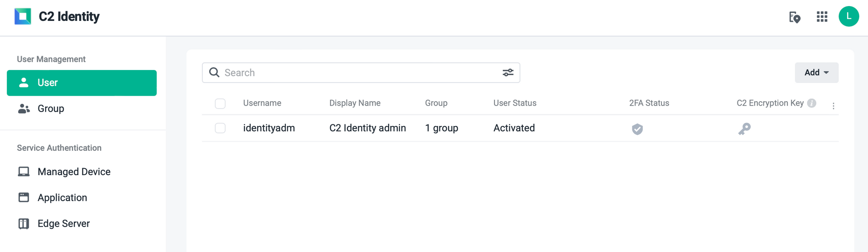Expand the Add dropdown button

(x=816, y=73)
